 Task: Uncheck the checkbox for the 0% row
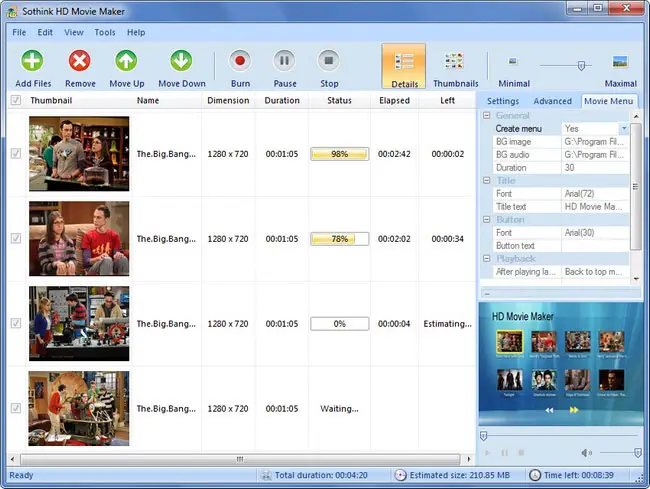click(16, 323)
